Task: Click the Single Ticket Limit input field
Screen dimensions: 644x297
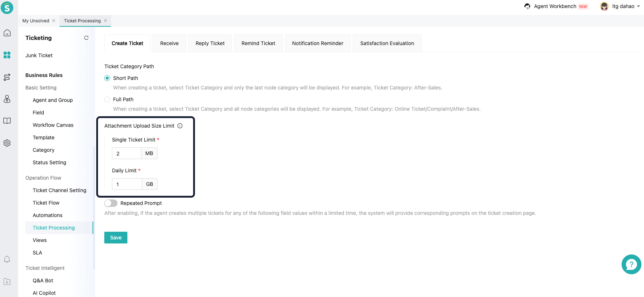Action: (x=127, y=153)
